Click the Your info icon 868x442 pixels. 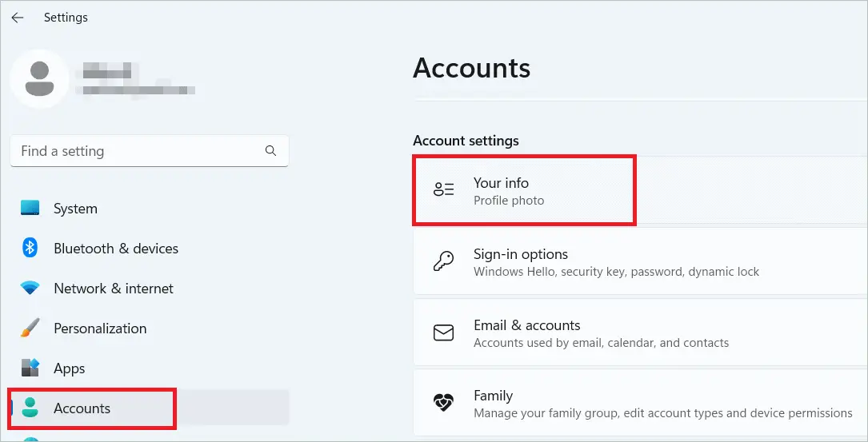click(443, 189)
